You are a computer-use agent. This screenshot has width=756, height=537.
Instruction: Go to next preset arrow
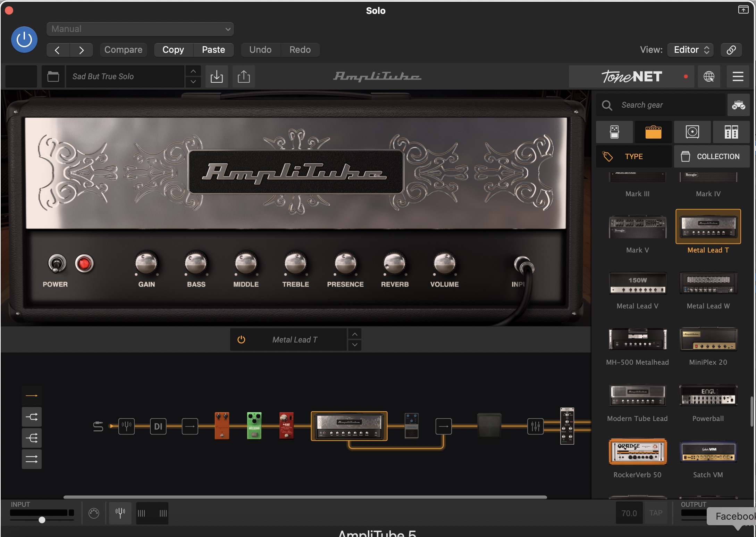[81, 50]
